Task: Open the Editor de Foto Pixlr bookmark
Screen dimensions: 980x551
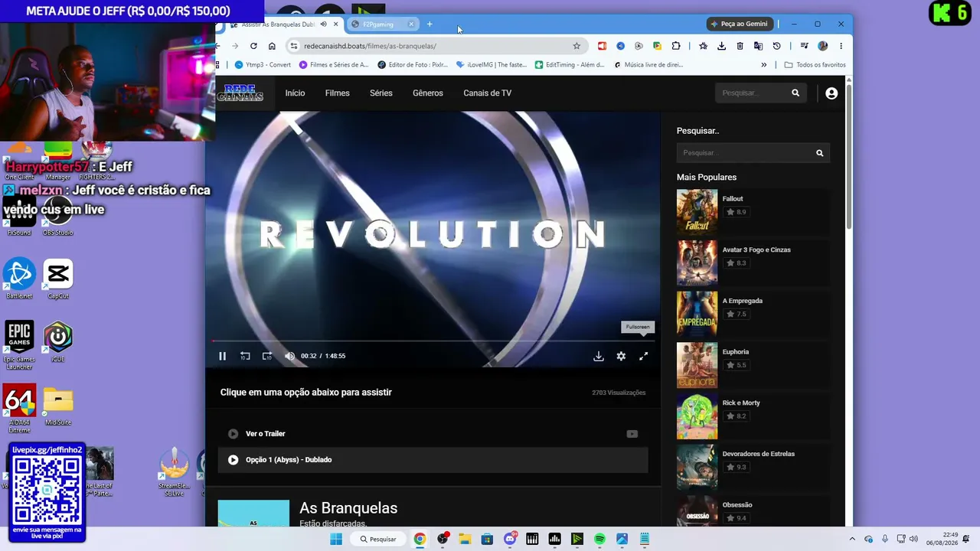Action: [x=413, y=65]
